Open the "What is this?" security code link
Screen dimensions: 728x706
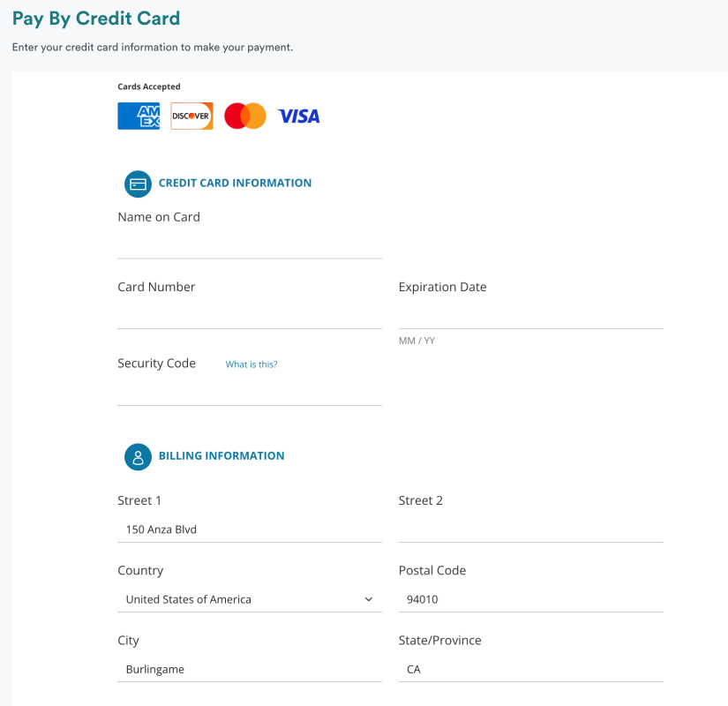pyautogui.click(x=251, y=364)
